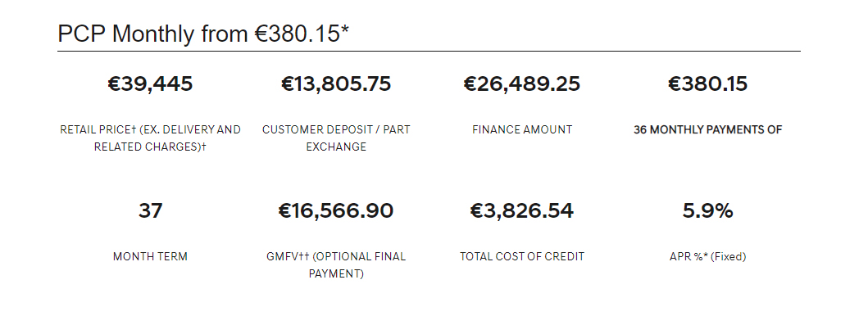Click the horizontal divider line under heading
This screenshot has width=868, height=316.
click(x=429, y=52)
